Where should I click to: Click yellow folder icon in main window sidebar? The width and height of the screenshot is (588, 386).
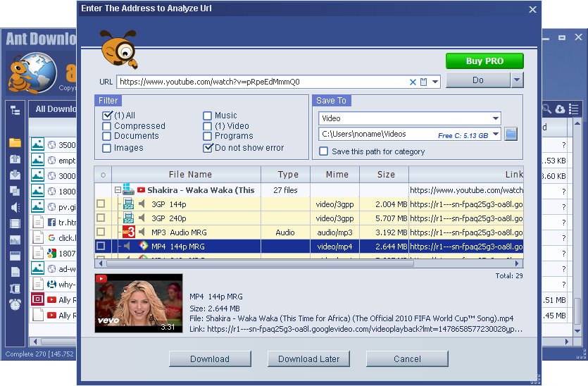point(15,142)
